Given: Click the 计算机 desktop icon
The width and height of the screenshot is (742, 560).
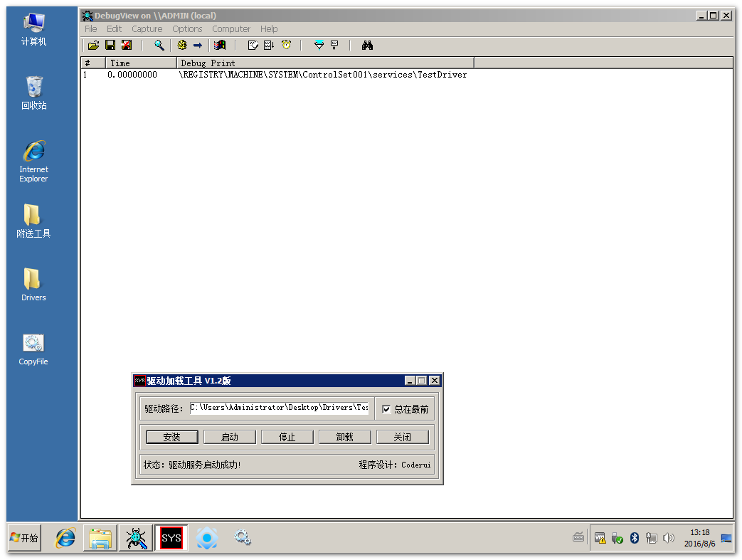Looking at the screenshot, I should pos(33,29).
